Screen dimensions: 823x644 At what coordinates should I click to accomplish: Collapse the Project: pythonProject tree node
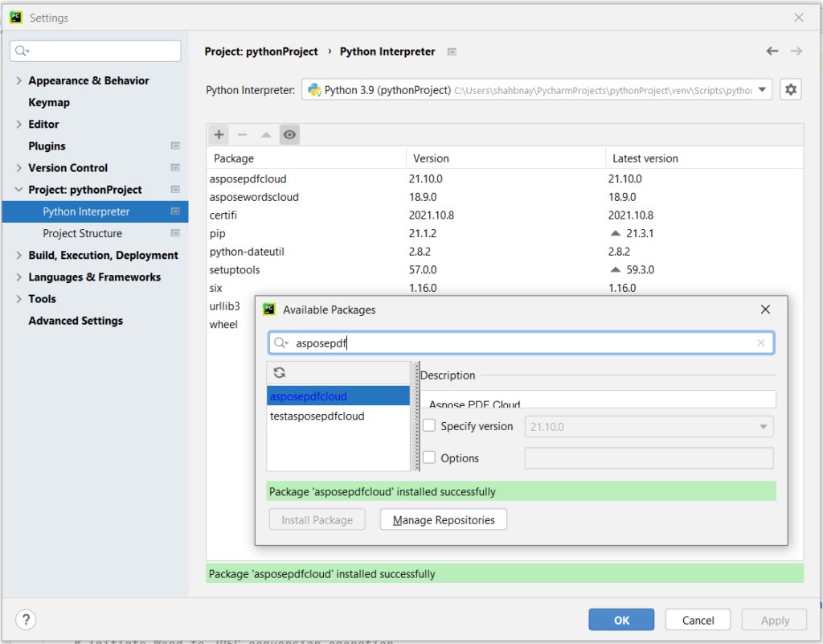coord(19,190)
